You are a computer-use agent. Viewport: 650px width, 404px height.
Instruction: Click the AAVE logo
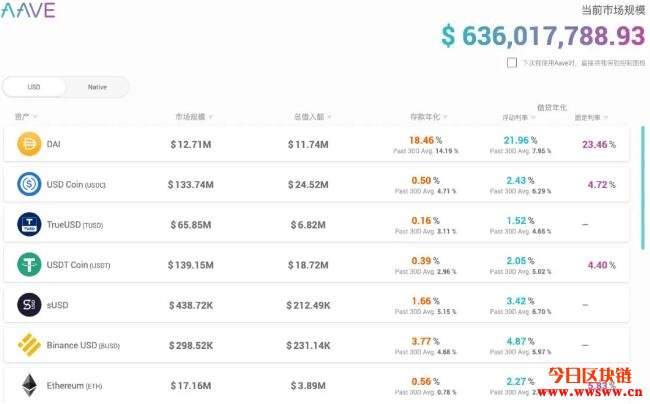(28, 10)
